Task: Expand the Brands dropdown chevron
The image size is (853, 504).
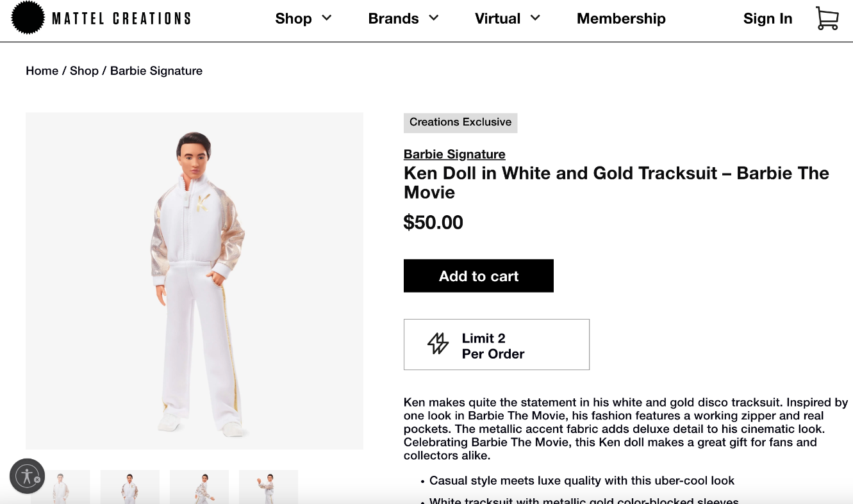Action: (x=434, y=18)
